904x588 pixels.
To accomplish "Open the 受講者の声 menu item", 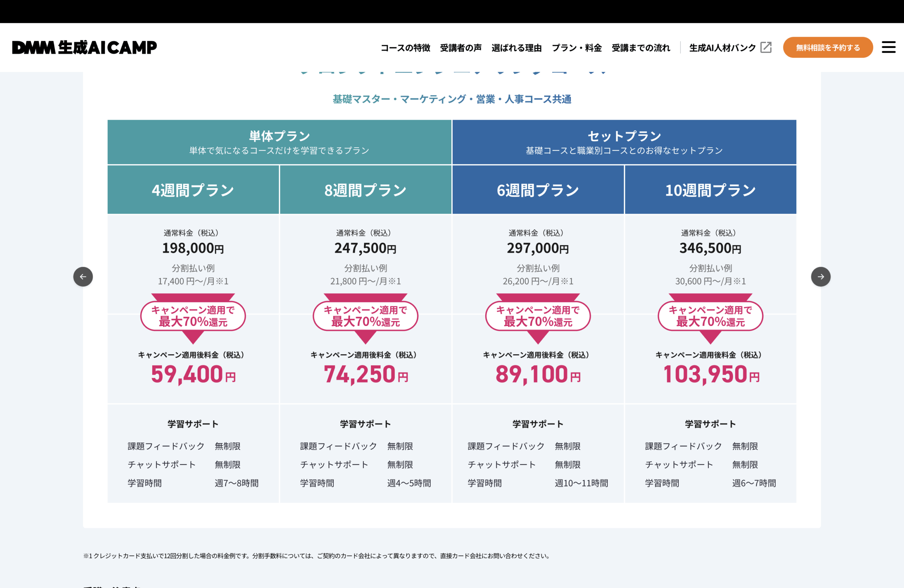I will point(461,47).
